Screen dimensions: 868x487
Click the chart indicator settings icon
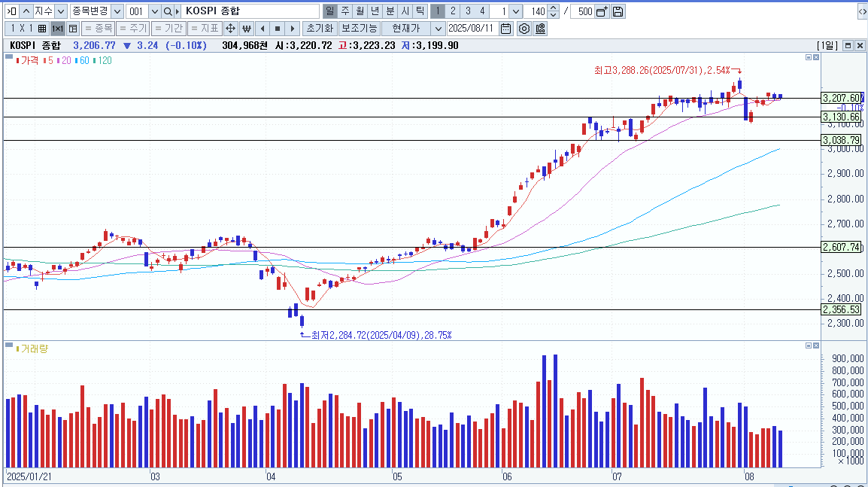coord(540,29)
